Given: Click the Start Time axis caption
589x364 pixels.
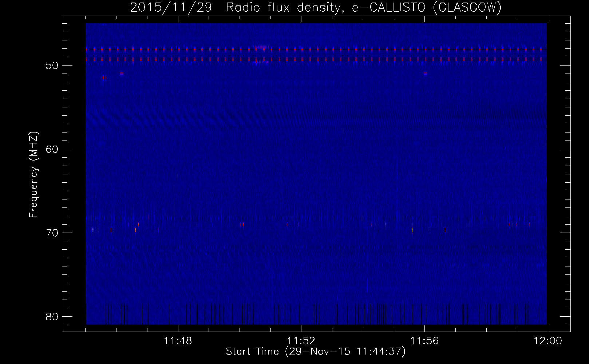Looking at the screenshot, I should (316, 352).
